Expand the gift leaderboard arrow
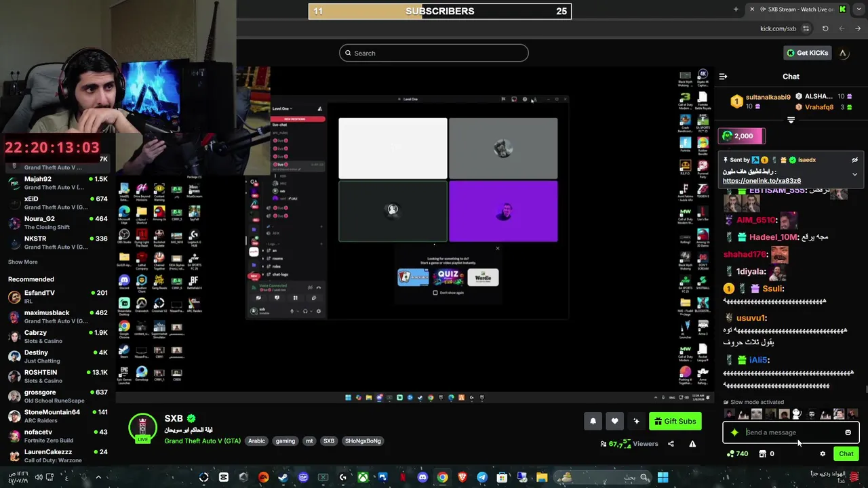The height and width of the screenshot is (488, 868). coord(791,120)
